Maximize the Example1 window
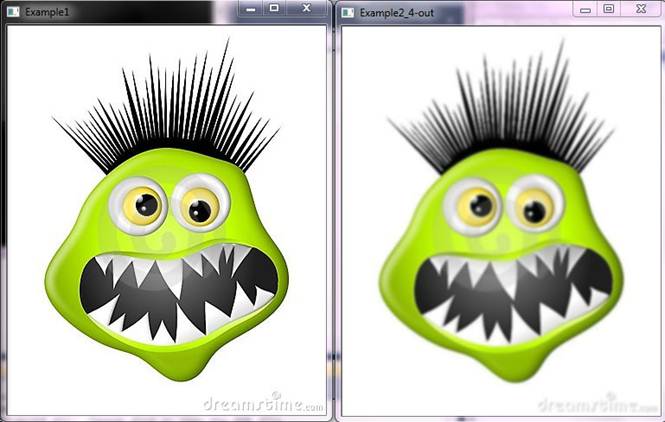Viewport: 665px width, 422px height. 274,8
